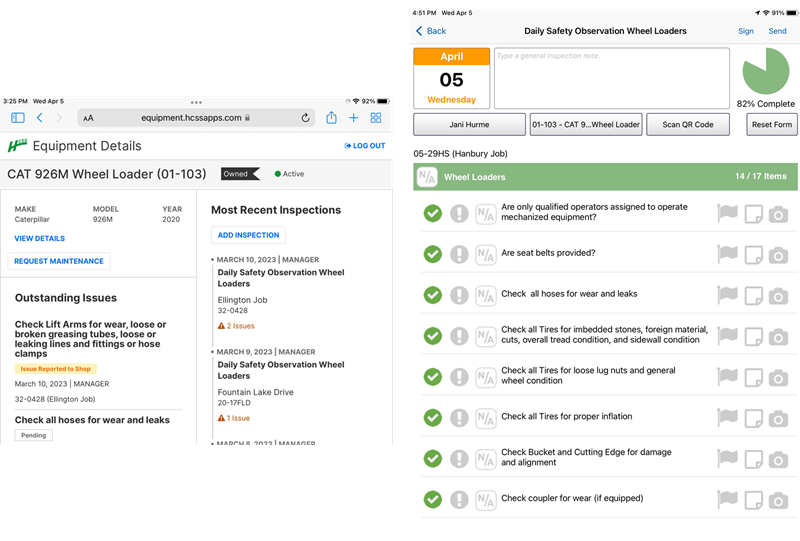800x541 pixels.
Task: Go forward in Safari browser
Action: [59, 118]
